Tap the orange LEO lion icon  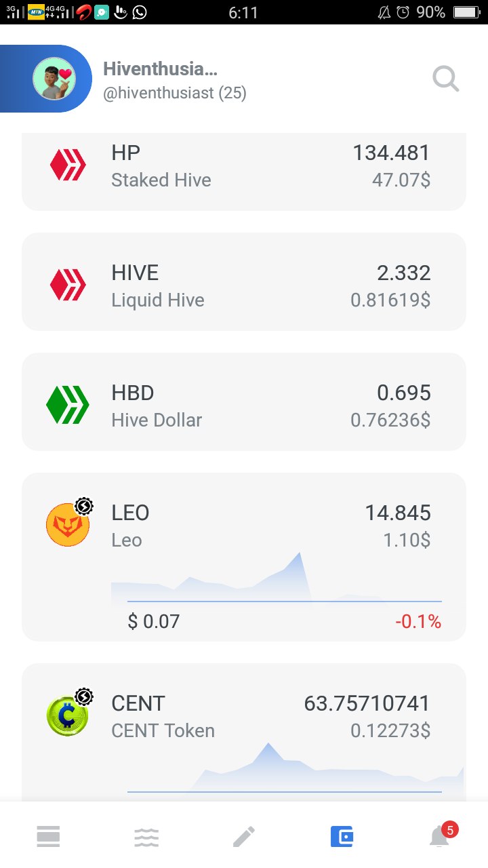68,525
